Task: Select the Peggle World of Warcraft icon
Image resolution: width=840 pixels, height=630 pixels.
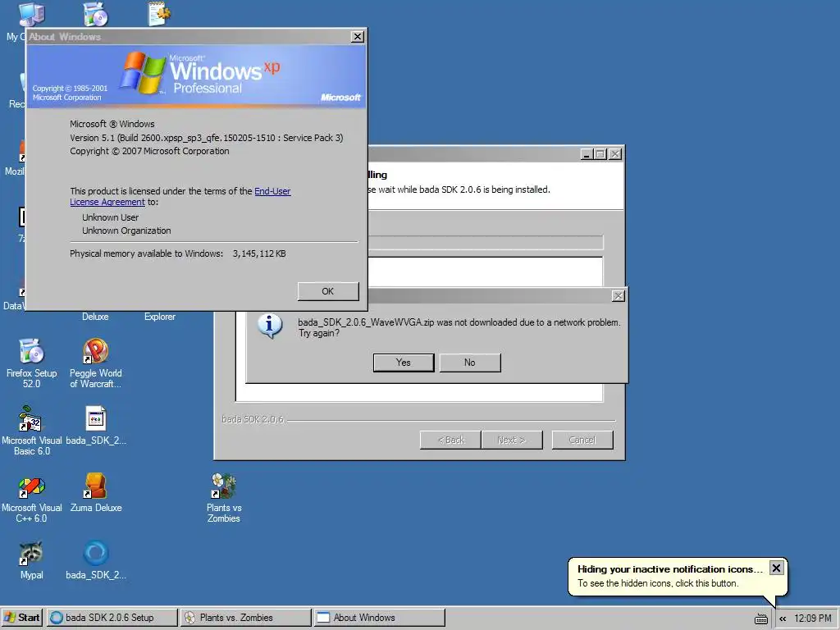Action: coord(95,363)
